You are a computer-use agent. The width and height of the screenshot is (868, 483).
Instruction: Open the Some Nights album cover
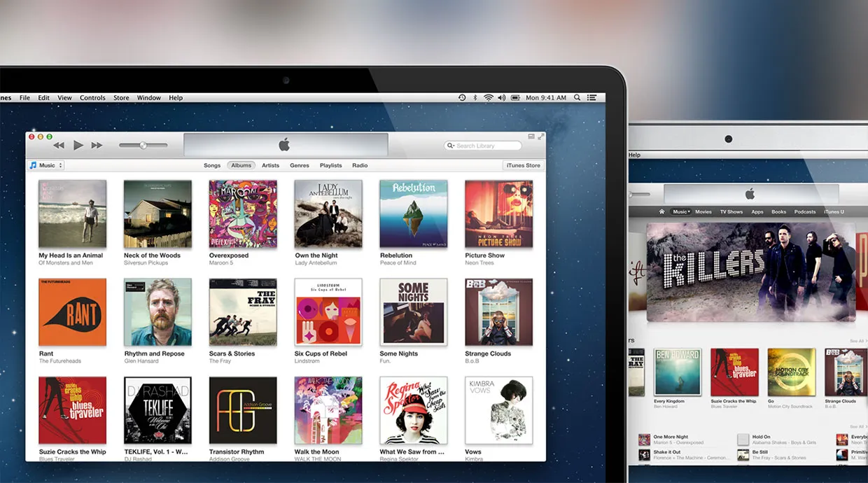(x=413, y=312)
